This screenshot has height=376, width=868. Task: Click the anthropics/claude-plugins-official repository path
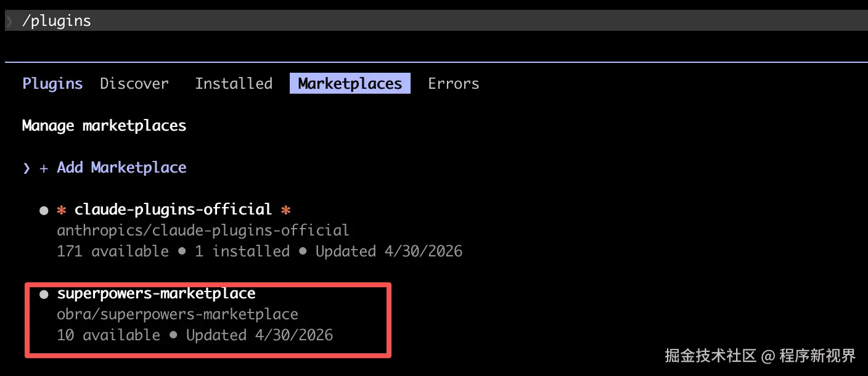point(203,231)
